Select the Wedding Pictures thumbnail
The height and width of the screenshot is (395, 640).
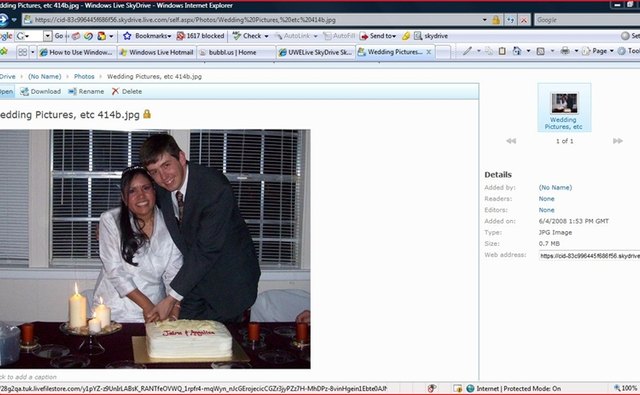point(564,108)
